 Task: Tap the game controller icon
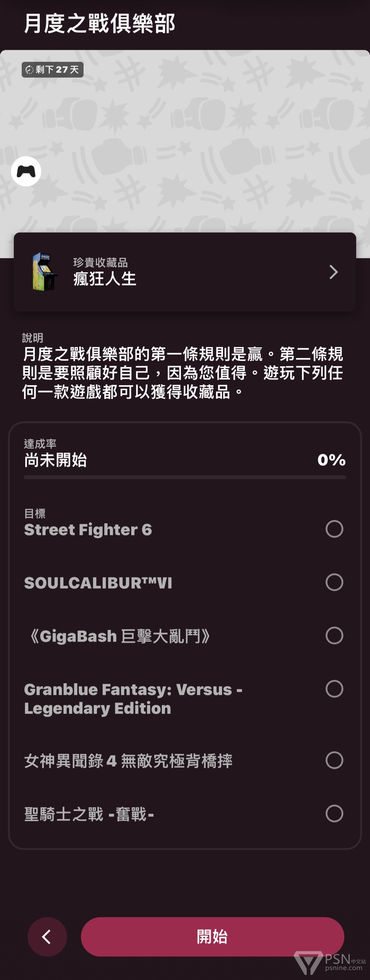[26, 171]
